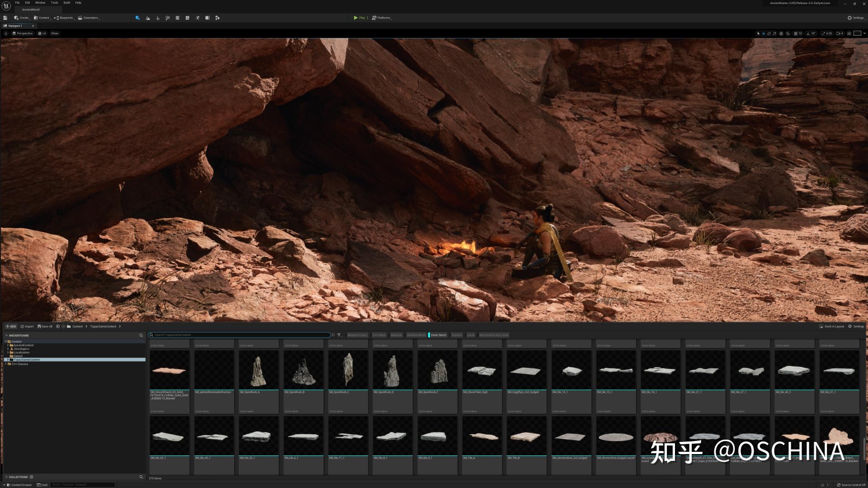The height and width of the screenshot is (488, 868).
Task: Switch to Landscape editing mode
Action: [x=148, y=18]
